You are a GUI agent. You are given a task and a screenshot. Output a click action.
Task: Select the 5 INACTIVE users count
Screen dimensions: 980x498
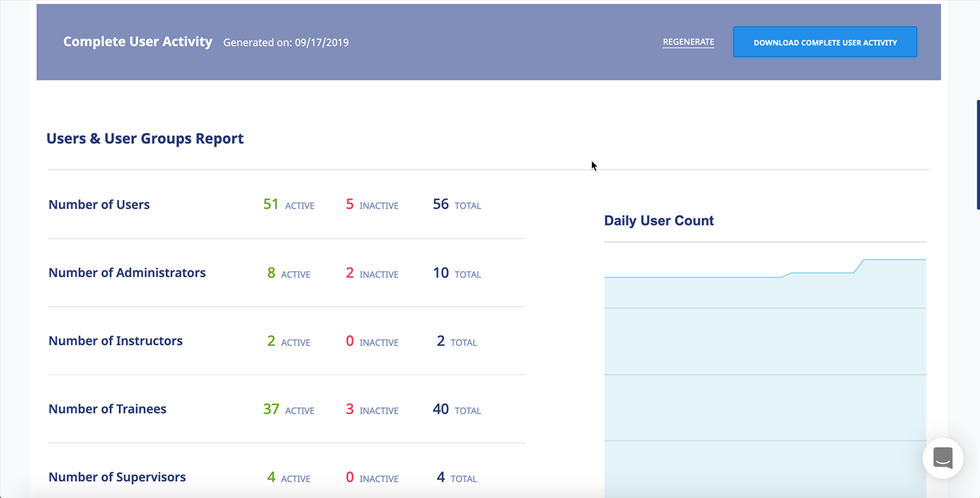pyautogui.click(x=350, y=204)
